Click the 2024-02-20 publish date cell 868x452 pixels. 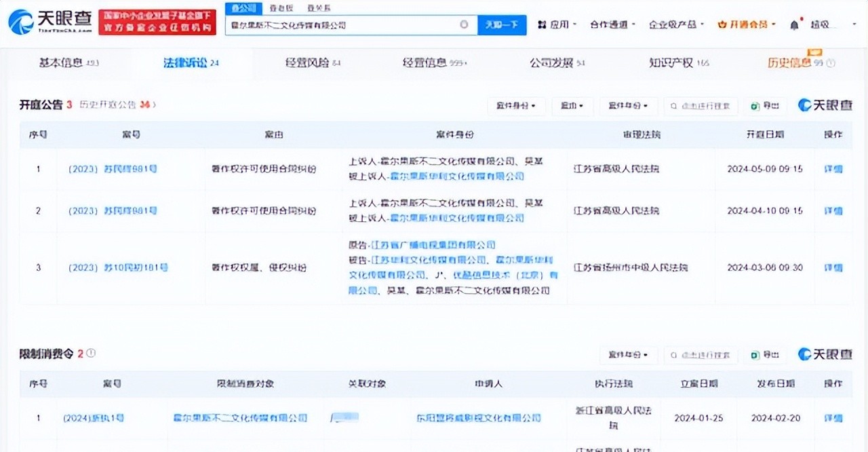[775, 418]
